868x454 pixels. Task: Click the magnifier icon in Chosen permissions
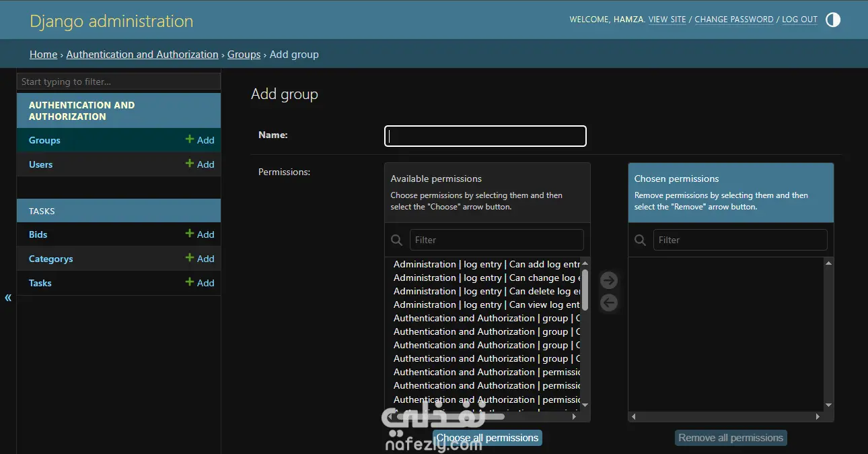(x=641, y=240)
